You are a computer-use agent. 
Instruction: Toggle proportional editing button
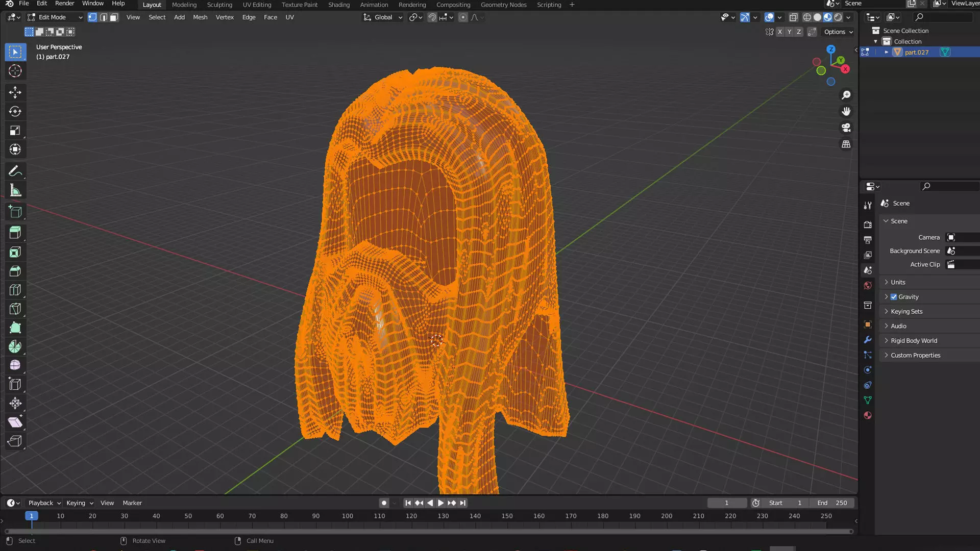click(x=463, y=17)
